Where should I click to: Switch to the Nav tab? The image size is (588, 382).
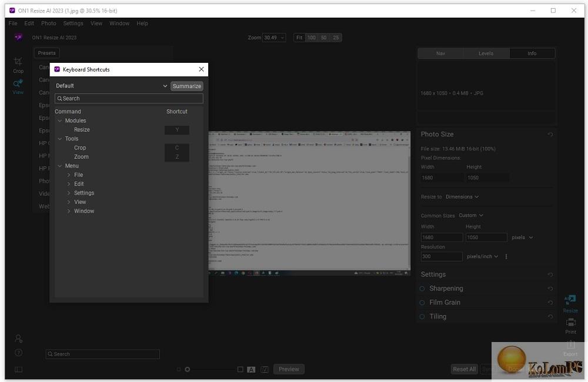tap(440, 53)
